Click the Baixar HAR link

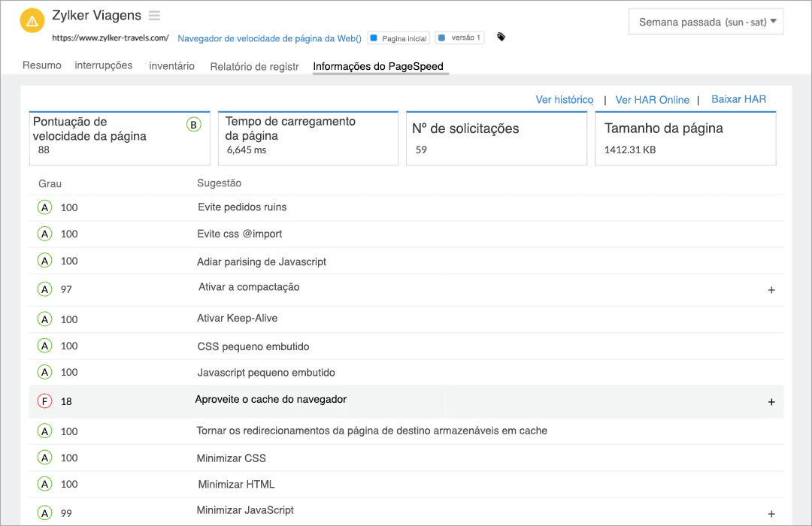739,99
